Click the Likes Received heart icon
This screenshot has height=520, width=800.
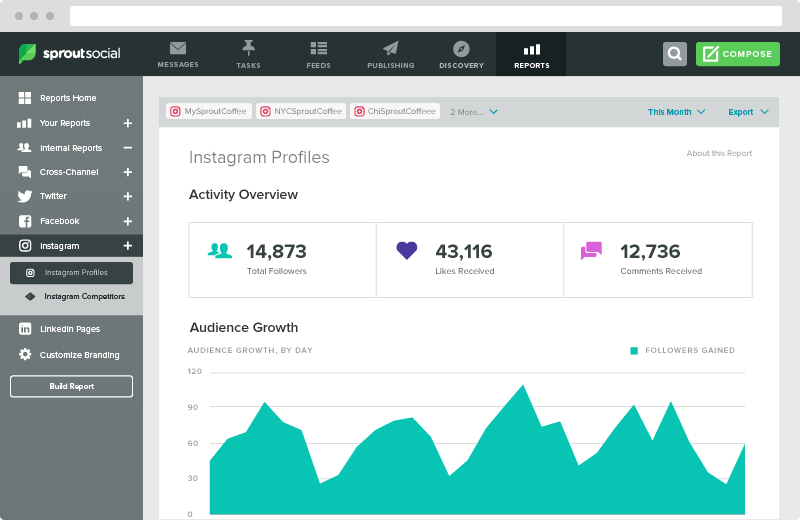tap(407, 250)
